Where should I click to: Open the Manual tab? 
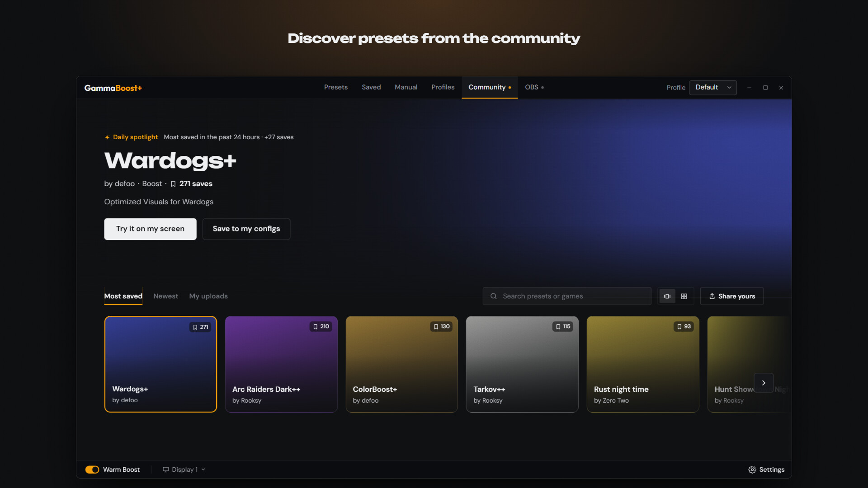point(406,87)
